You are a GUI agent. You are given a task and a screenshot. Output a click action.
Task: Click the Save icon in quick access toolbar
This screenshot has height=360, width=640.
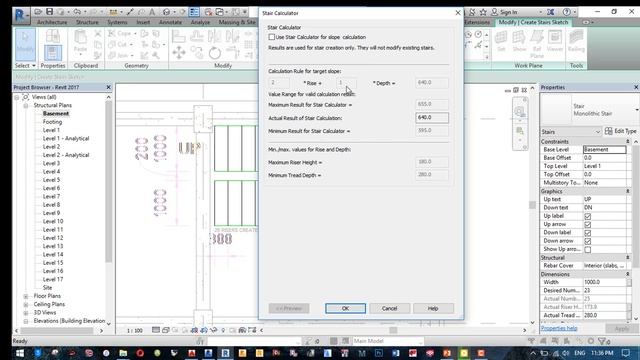[x=49, y=12]
